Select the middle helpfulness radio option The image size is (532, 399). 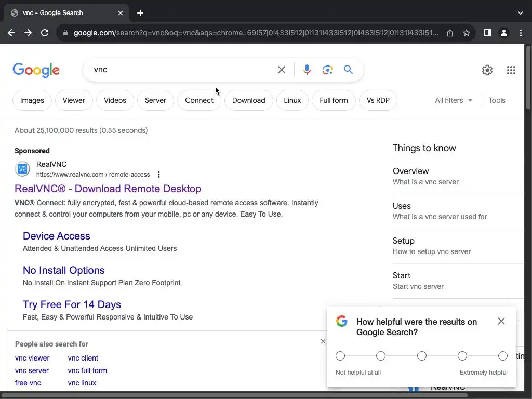coord(422,356)
